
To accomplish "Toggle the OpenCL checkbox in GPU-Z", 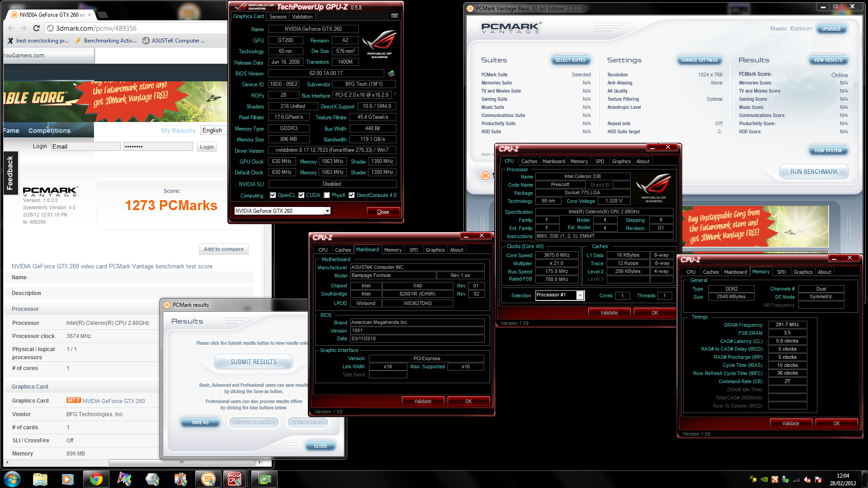I will point(273,195).
